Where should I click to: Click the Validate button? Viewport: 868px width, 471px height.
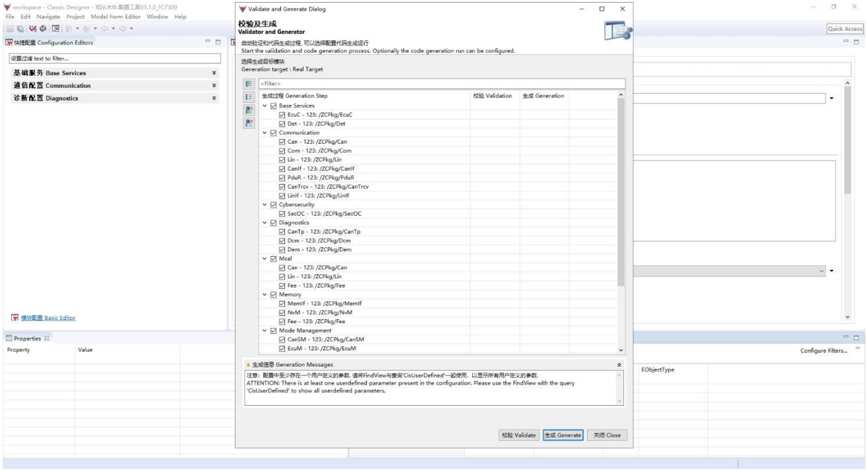[x=518, y=435]
